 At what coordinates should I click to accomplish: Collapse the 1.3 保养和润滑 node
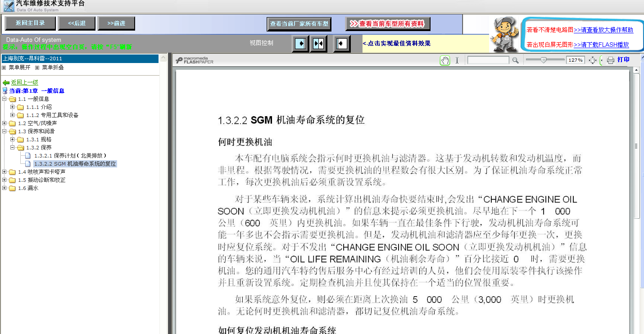pos(5,131)
